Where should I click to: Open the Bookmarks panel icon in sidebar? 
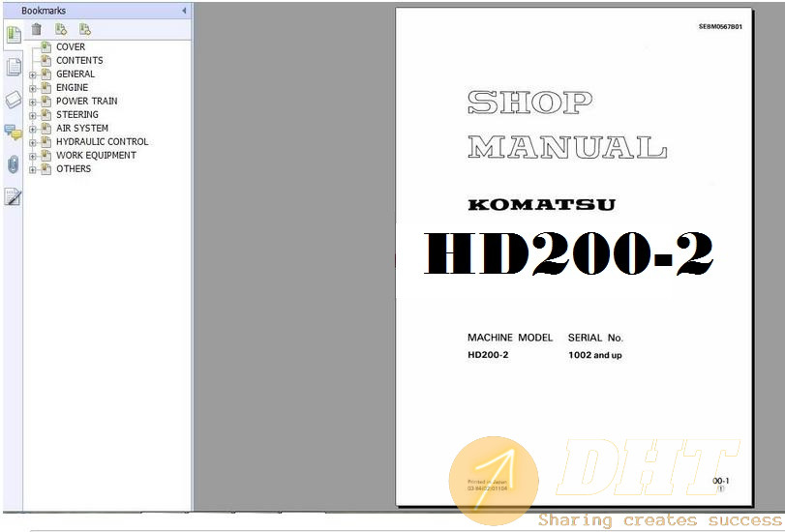13,35
